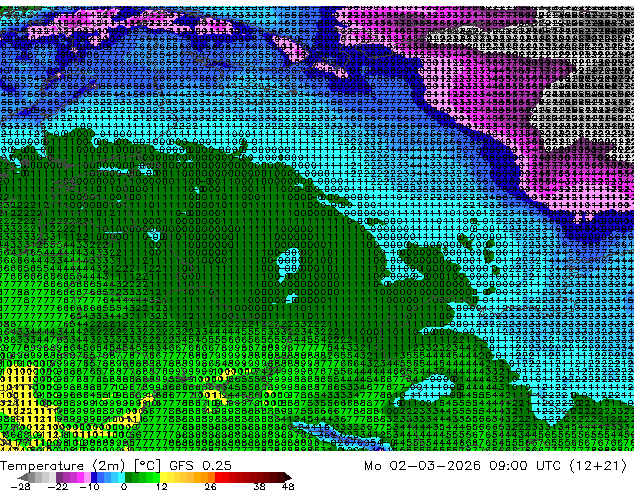The image size is (634, 490).
Task: Click the "48" legend value
Action: [x=288, y=486]
